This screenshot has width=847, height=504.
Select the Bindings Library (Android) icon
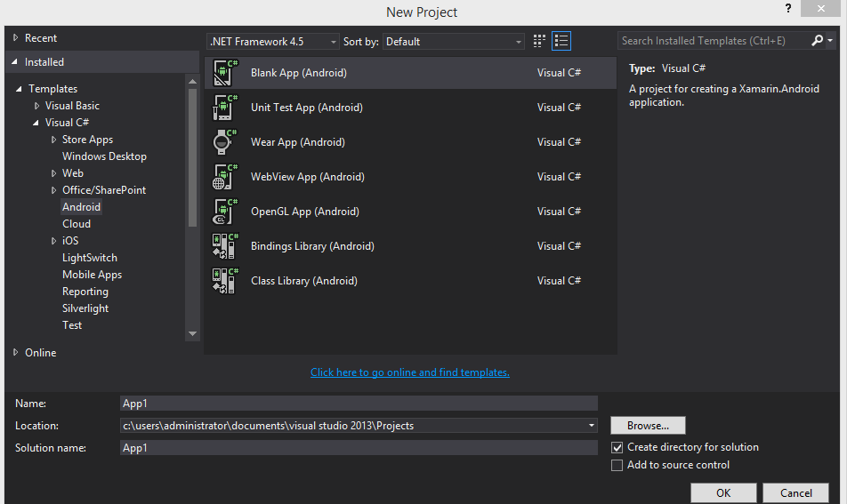point(225,246)
